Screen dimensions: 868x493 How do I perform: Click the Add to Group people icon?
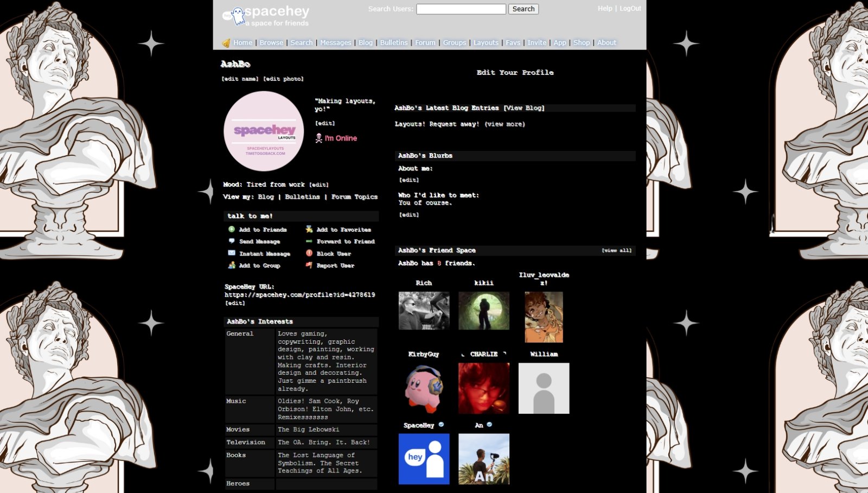(232, 266)
